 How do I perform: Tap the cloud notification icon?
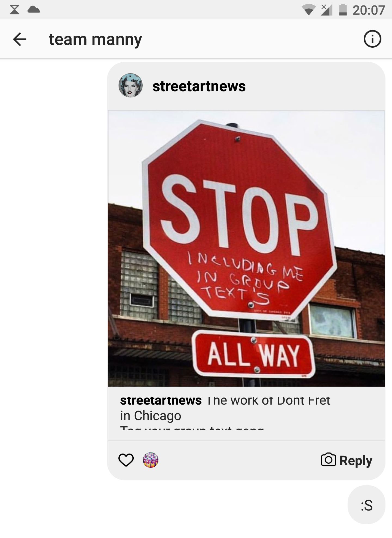tap(34, 10)
